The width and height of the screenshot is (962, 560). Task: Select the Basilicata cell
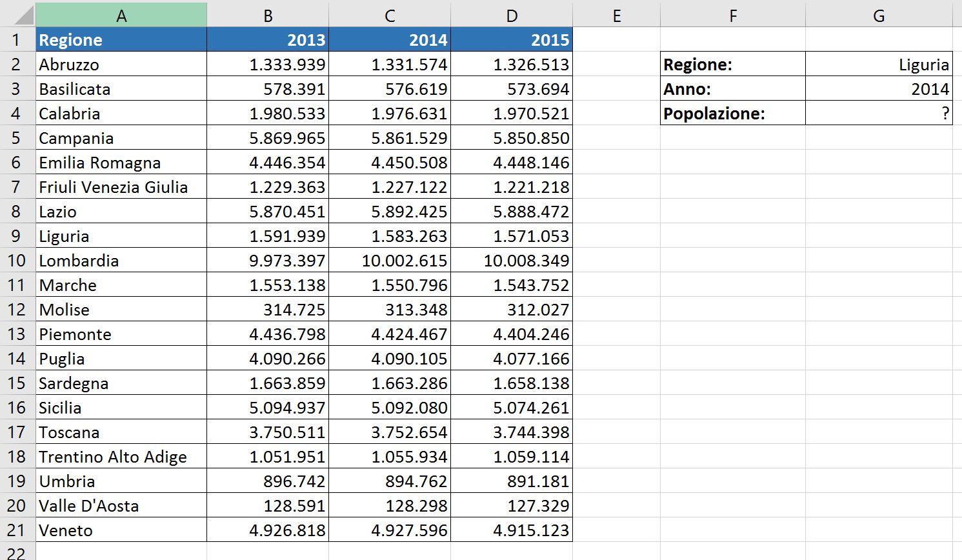[121, 89]
